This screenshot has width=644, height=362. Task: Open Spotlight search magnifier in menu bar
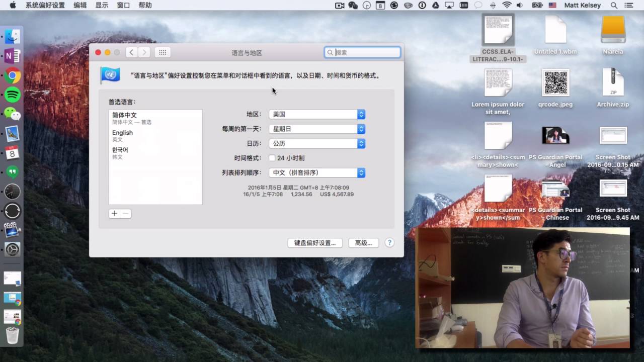click(x=614, y=5)
